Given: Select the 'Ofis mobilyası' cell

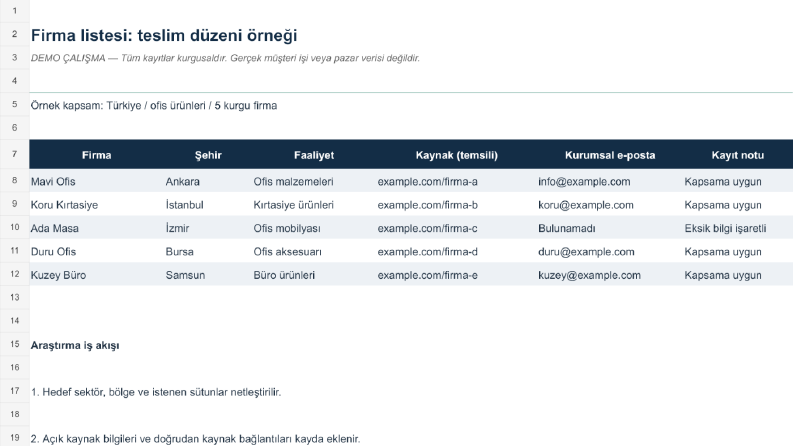Looking at the screenshot, I should pyautogui.click(x=287, y=228).
